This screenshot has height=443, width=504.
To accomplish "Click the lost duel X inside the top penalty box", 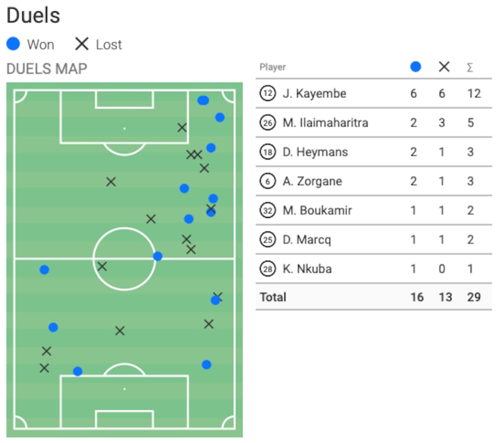I will [x=182, y=128].
